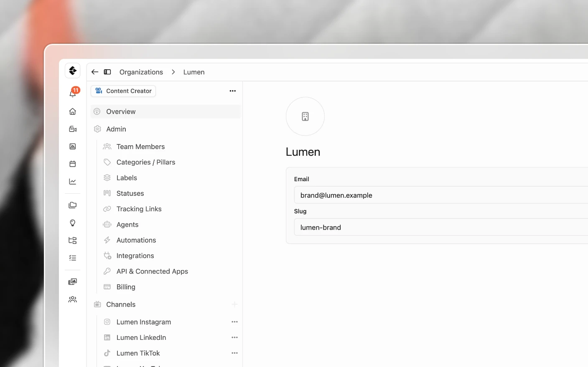588x367 pixels.
Task: Open the checklist icon in the rail
Action: pos(73,258)
